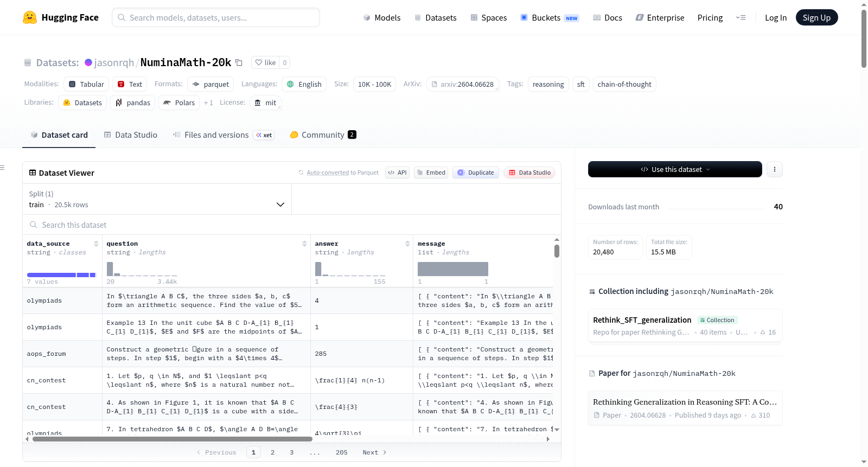Click the API button
This screenshot has width=868, height=467.
click(398, 172)
